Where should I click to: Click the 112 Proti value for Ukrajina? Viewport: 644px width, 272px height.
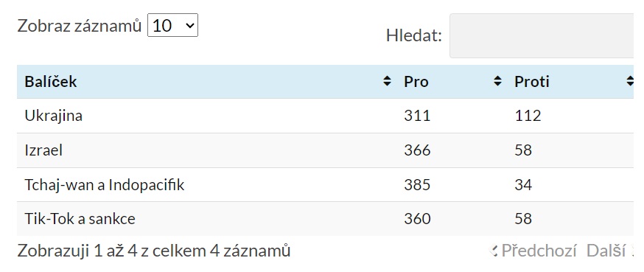click(528, 116)
